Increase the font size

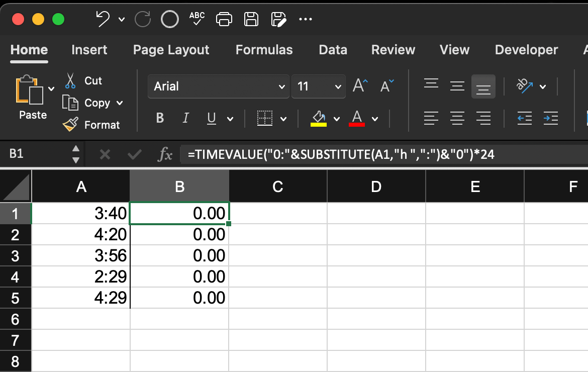click(359, 85)
